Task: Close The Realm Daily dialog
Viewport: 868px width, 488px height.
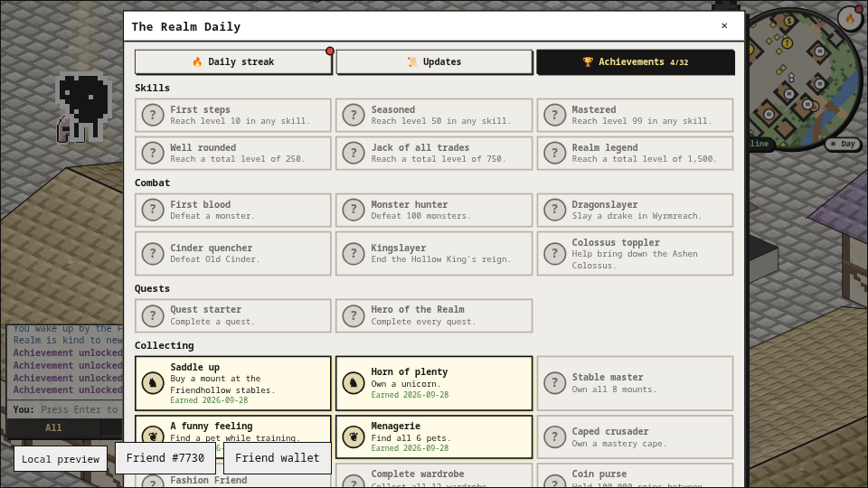Action: [724, 25]
